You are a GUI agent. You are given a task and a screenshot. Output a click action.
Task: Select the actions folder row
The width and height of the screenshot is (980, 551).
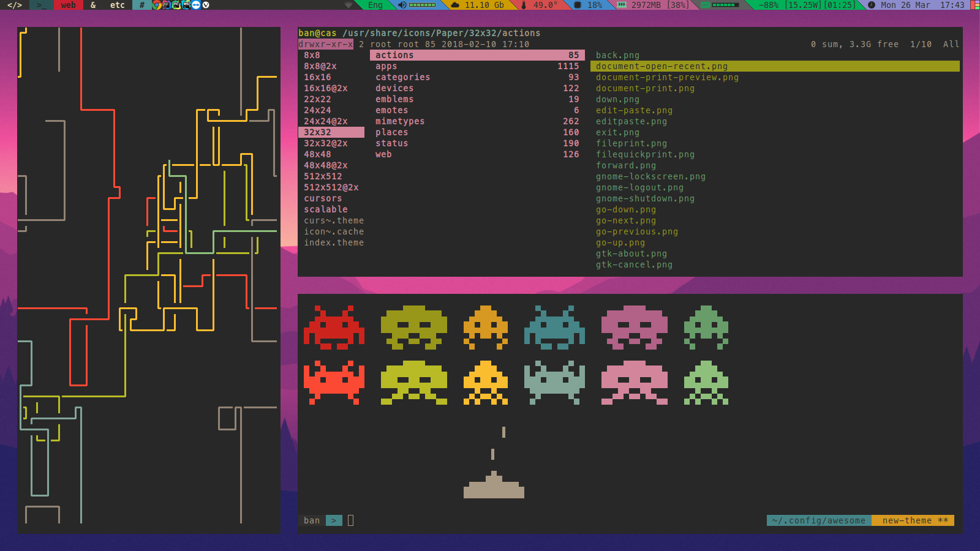tap(477, 55)
